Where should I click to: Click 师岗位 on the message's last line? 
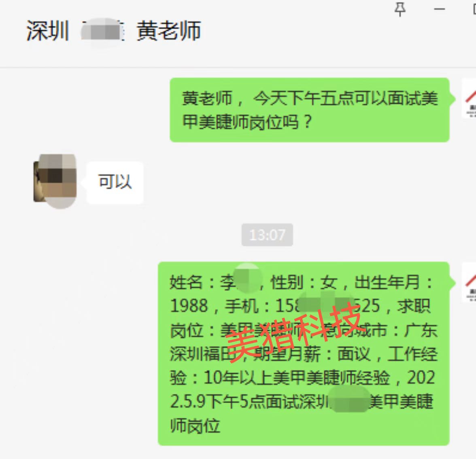pyautogui.click(x=195, y=426)
